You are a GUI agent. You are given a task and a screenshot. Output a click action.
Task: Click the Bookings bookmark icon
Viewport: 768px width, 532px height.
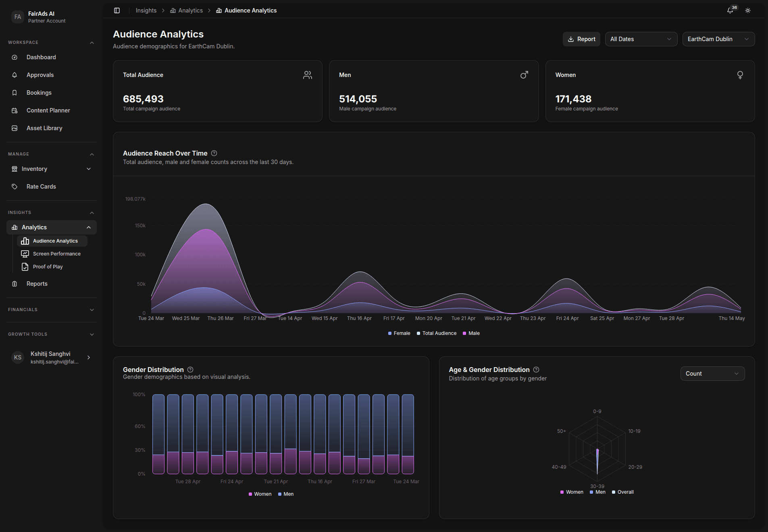pyautogui.click(x=15, y=93)
